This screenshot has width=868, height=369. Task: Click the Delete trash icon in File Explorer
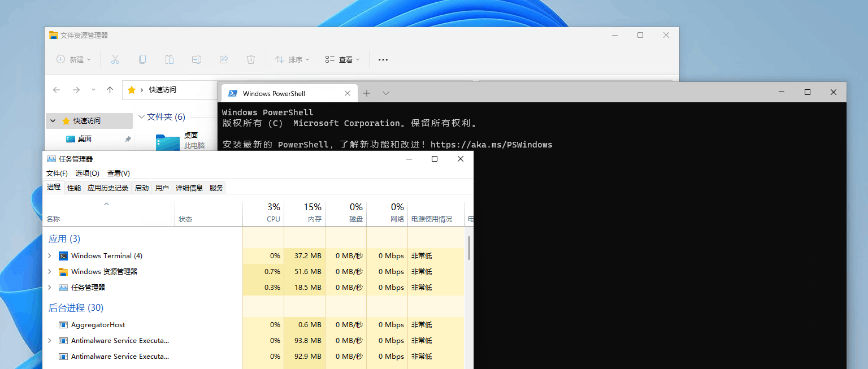(x=251, y=59)
